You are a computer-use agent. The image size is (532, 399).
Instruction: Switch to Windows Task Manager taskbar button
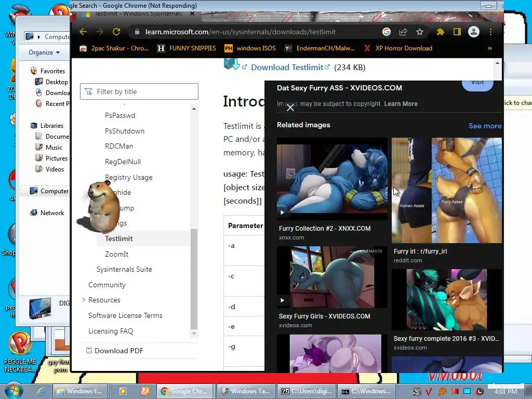coord(246,391)
